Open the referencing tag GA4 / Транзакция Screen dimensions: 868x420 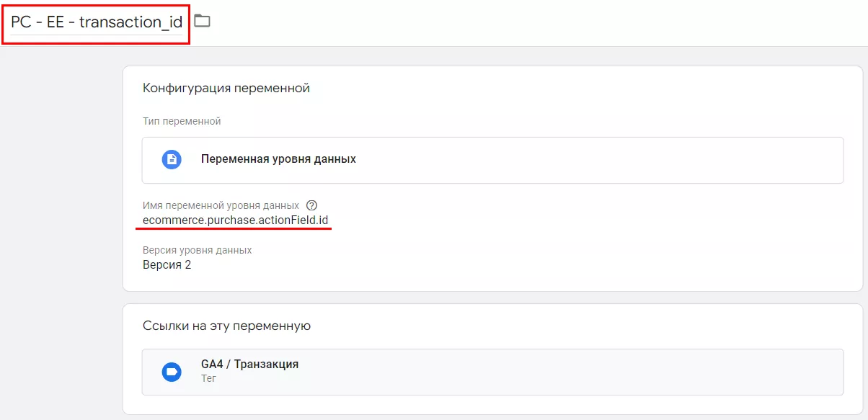pyautogui.click(x=492, y=372)
